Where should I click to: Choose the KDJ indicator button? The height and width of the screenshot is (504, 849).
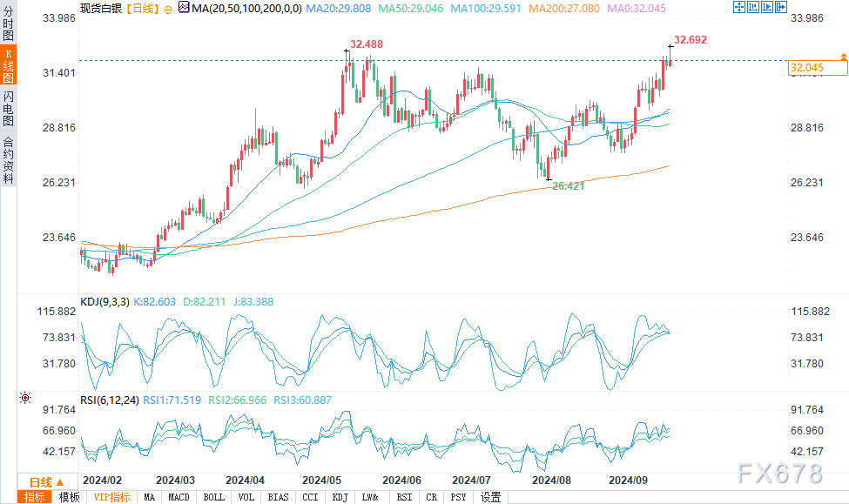(340, 497)
